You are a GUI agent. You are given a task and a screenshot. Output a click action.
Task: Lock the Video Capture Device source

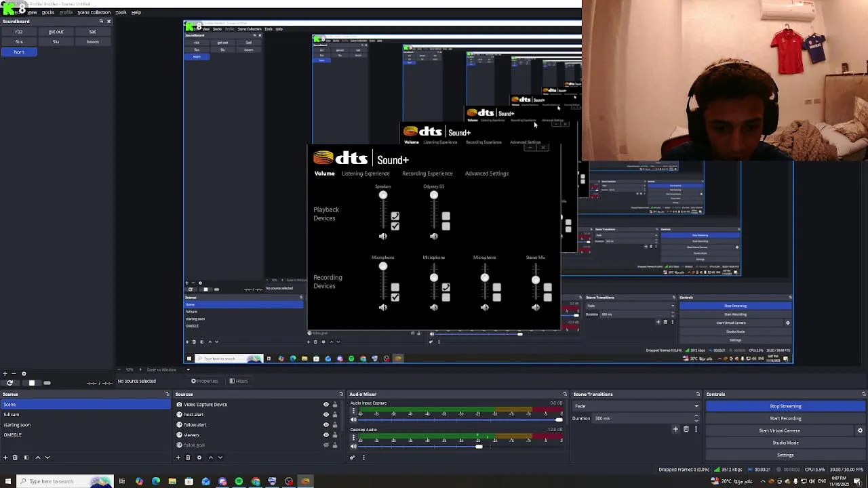pos(334,405)
